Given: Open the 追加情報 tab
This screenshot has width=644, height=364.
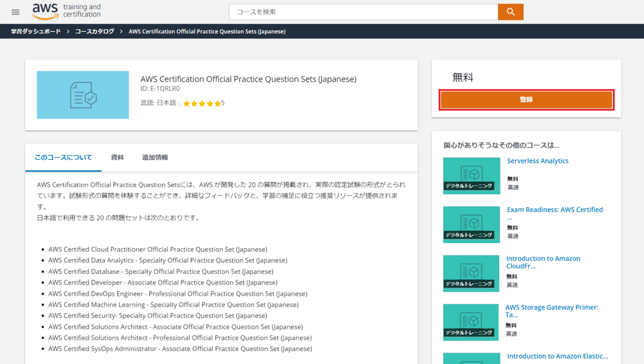Looking at the screenshot, I should coord(155,158).
